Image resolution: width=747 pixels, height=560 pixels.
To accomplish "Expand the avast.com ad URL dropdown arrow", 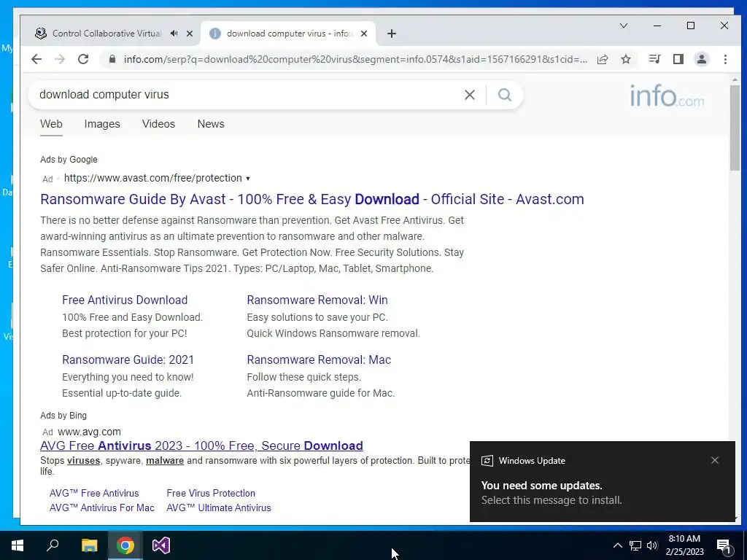I will click(x=248, y=179).
